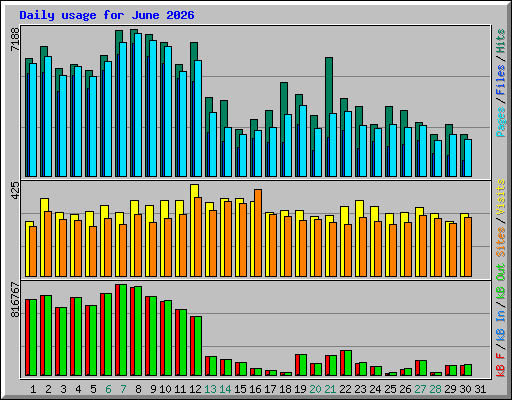Click the x-axis day label 15
Viewport: 512px width, 400px height.
tap(240, 389)
